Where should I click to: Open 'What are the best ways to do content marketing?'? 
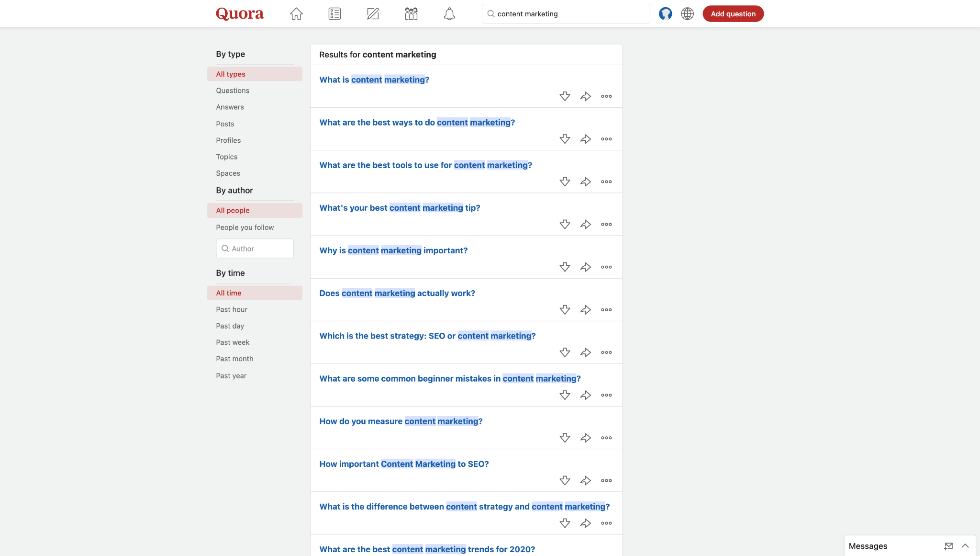tap(417, 122)
